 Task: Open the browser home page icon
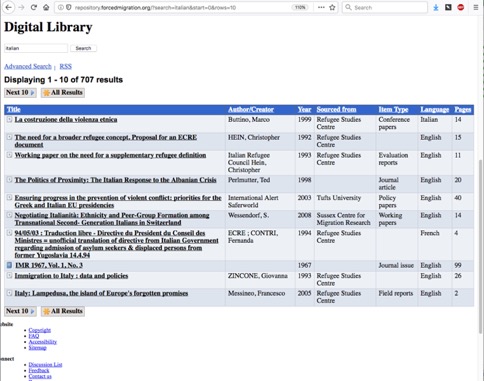pyautogui.click(x=46, y=7)
